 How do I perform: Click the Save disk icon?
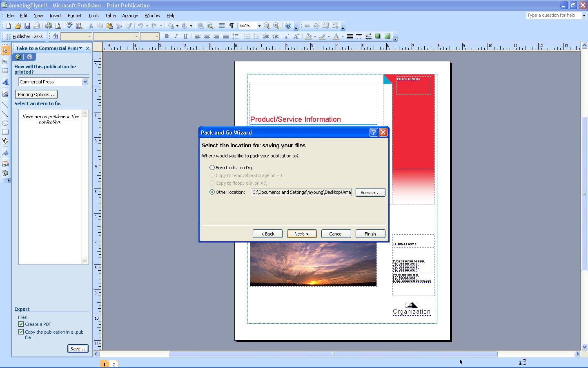coord(27,26)
